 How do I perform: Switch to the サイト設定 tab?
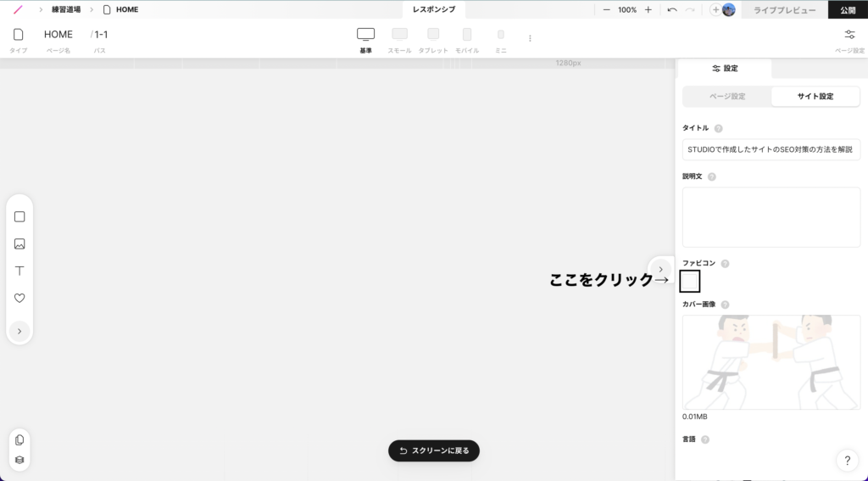[815, 97]
